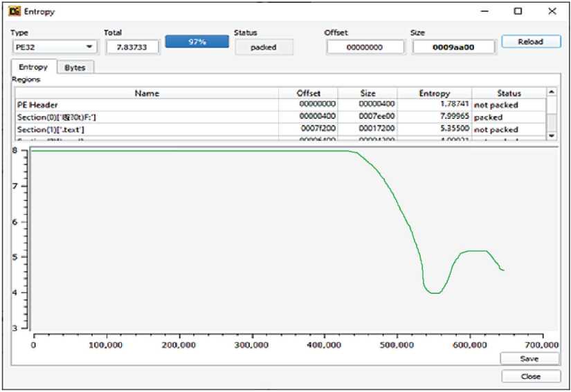Screen dimensions: 571x392
Task: Click the Offset field showing 00000000
Action: [x=365, y=47]
